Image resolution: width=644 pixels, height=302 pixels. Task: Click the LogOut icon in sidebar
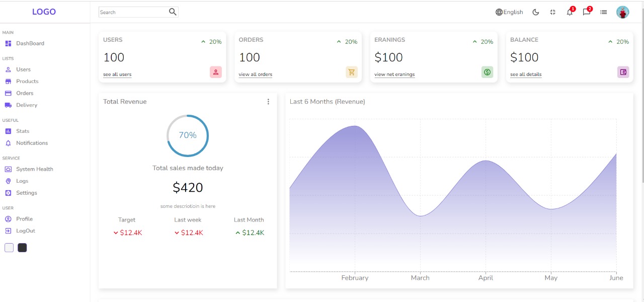click(x=8, y=231)
